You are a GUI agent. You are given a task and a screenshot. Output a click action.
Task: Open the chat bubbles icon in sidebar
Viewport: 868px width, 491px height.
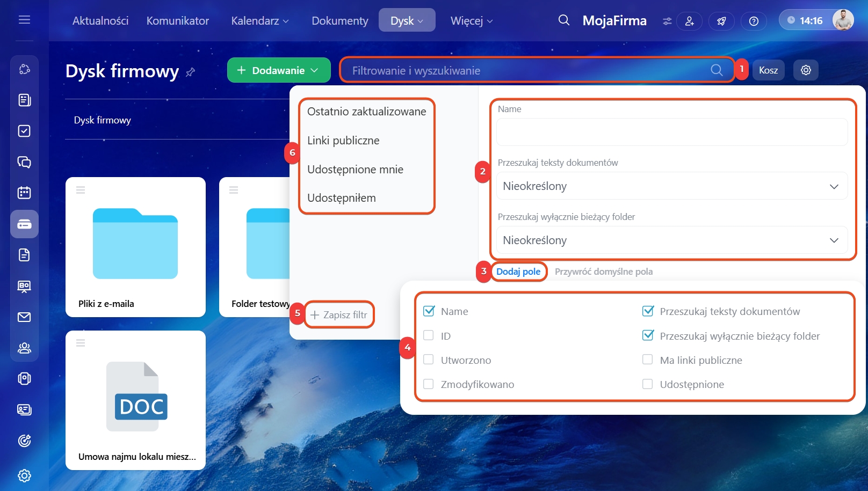point(24,162)
